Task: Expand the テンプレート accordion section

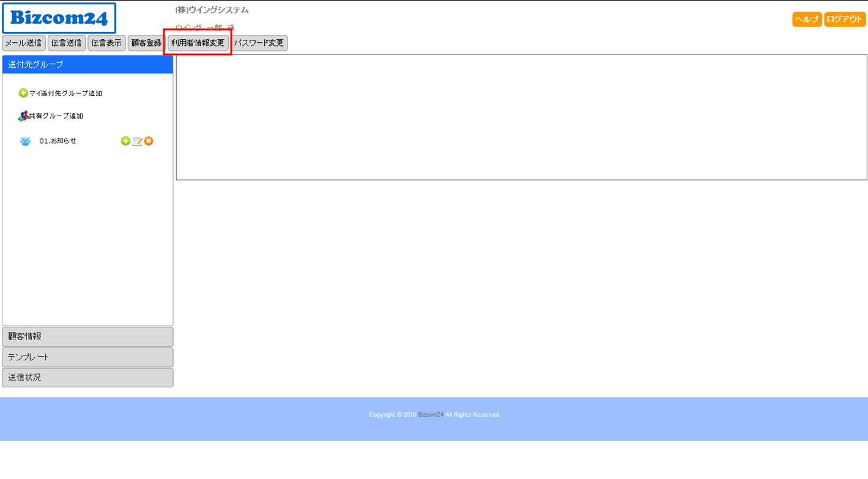Action: click(x=87, y=357)
